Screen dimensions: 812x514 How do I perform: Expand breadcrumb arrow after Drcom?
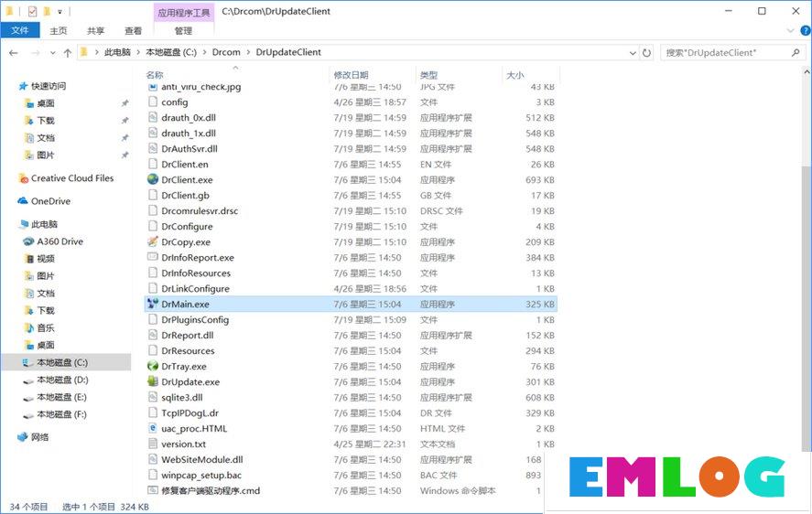tap(248, 52)
